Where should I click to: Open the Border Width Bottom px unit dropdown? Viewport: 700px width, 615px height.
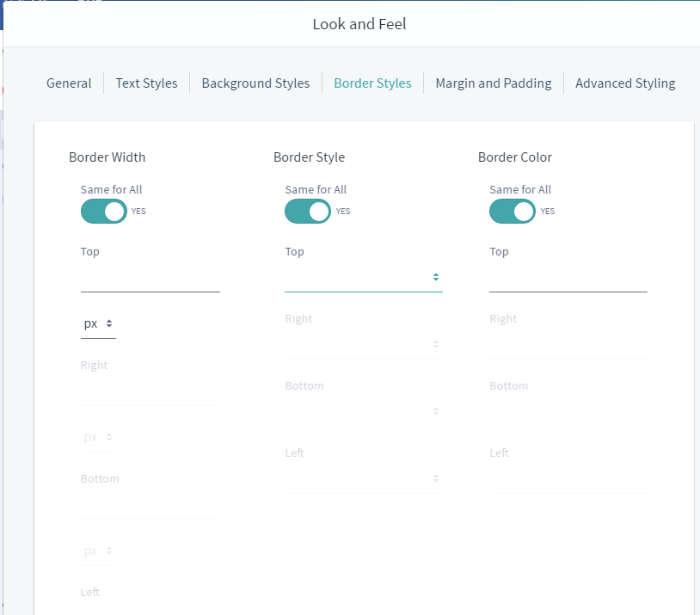98,550
